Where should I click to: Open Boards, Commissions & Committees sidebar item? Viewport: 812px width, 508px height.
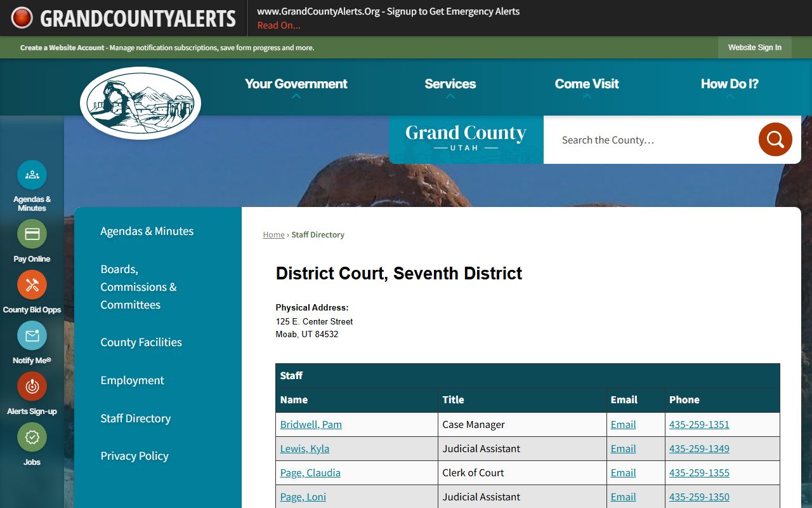pos(139,287)
